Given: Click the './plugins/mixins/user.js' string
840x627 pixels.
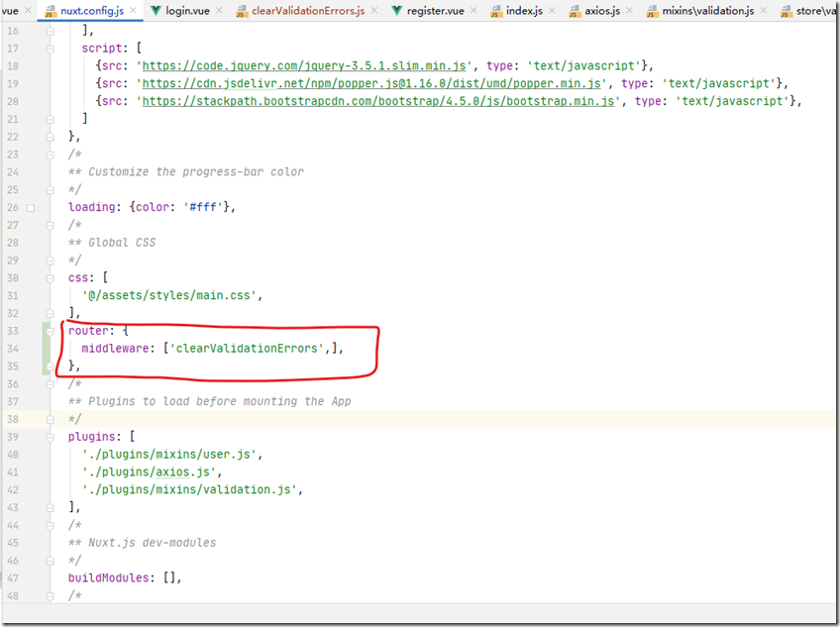Looking at the screenshot, I should tap(168, 455).
